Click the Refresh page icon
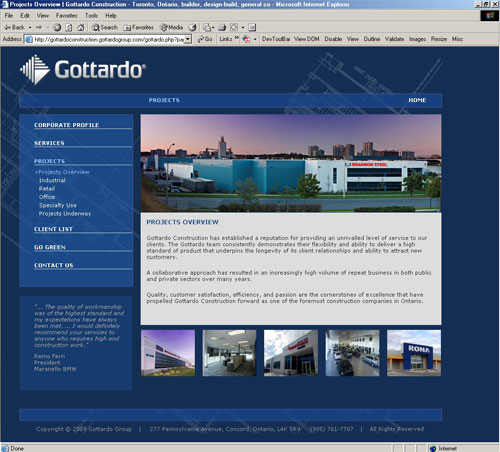500x452 pixels. click(x=69, y=27)
